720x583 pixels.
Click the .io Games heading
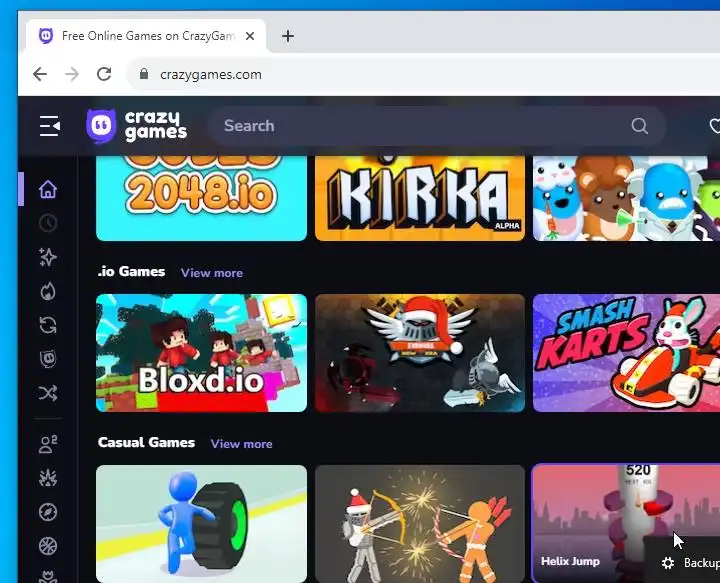131,271
